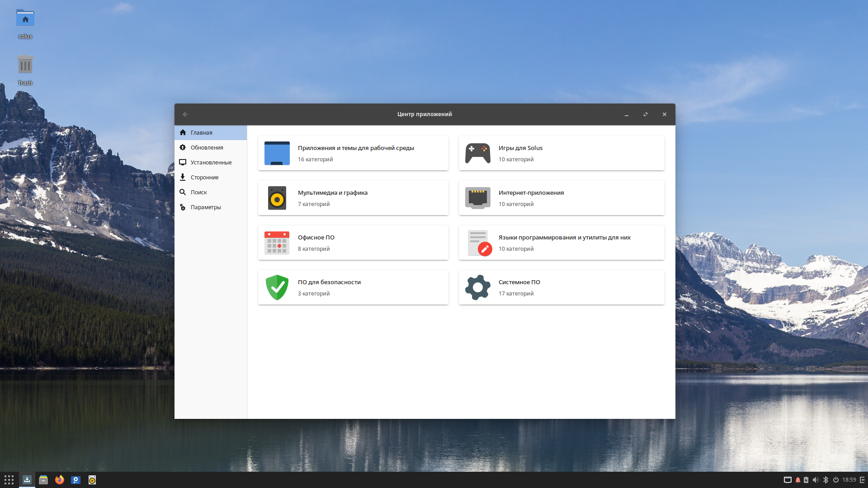Click the back navigation arrow
The height and width of the screenshot is (488, 868).
click(x=185, y=114)
